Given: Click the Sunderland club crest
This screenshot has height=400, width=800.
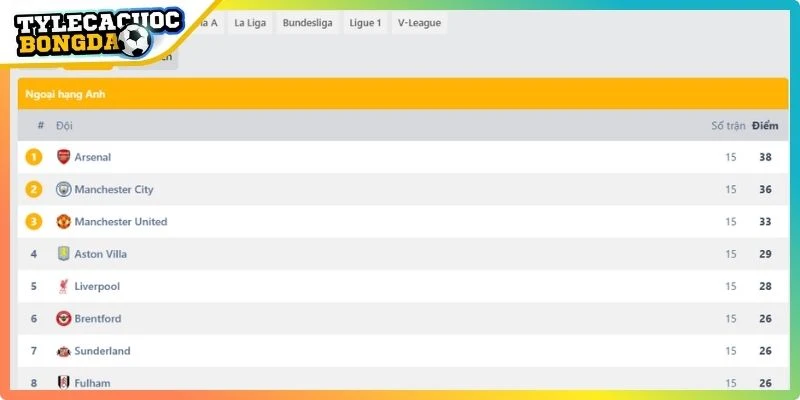Looking at the screenshot, I should pyautogui.click(x=63, y=351).
